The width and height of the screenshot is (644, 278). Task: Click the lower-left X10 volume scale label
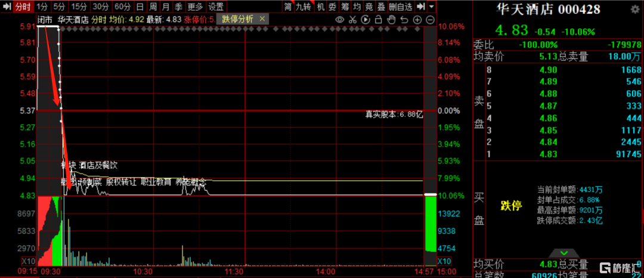coord(29,261)
